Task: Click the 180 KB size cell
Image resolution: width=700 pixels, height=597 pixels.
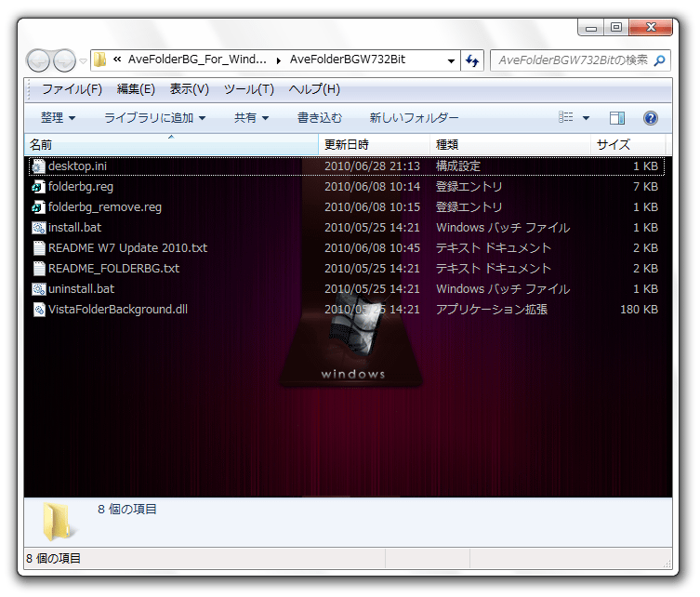Action: coord(639,310)
